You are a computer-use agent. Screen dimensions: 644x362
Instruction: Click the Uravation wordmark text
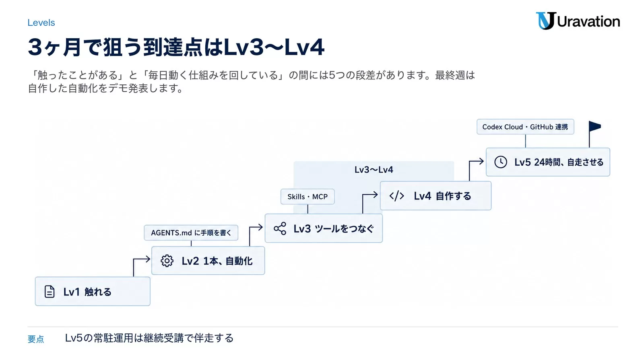588,21
